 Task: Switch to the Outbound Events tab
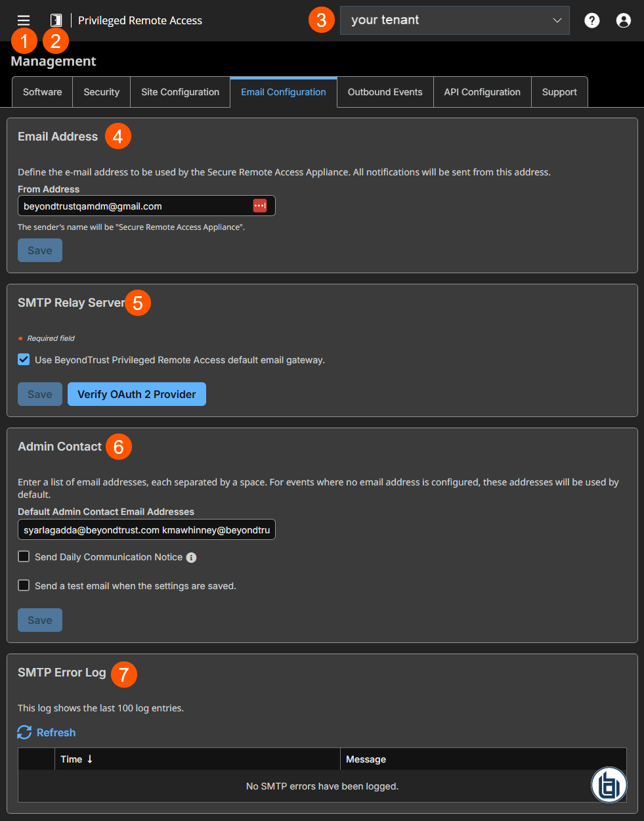pos(385,92)
